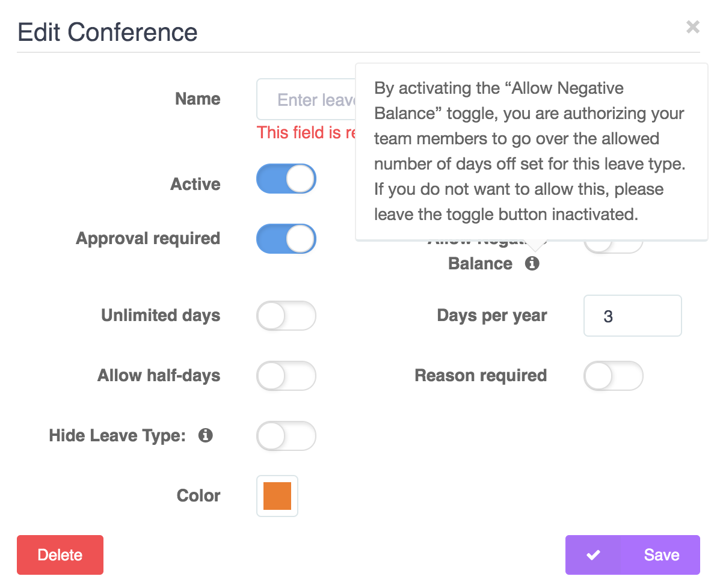Open the orange Color swatch picker
This screenshot has width=717, height=588.
tap(277, 496)
